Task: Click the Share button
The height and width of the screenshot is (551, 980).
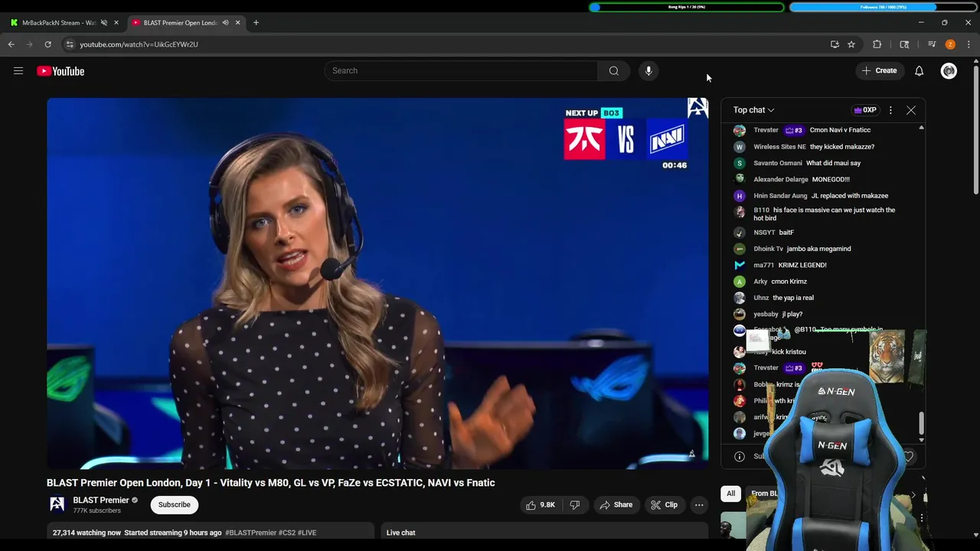Action: click(x=616, y=505)
